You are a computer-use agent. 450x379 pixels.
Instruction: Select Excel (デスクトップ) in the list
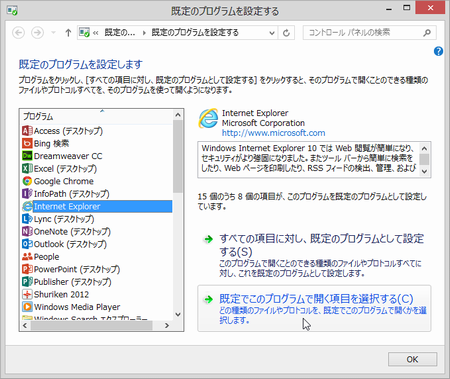coord(65,169)
